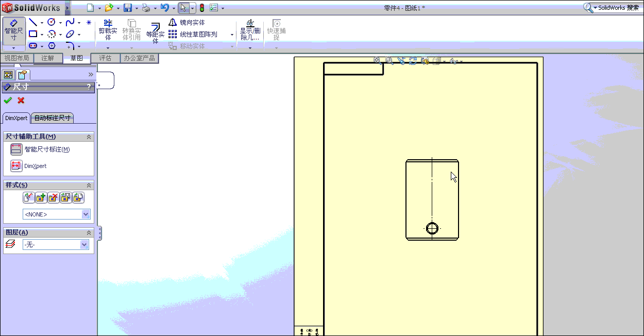Open the FeatureManager tree tab icon
Viewport: 644px width, 336px height.
click(8, 75)
